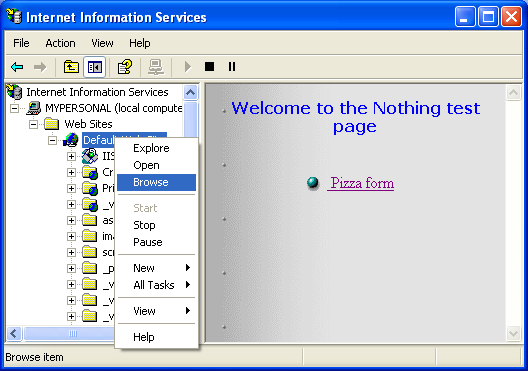Open the File menu
This screenshot has height=371, width=528.
pyautogui.click(x=21, y=43)
